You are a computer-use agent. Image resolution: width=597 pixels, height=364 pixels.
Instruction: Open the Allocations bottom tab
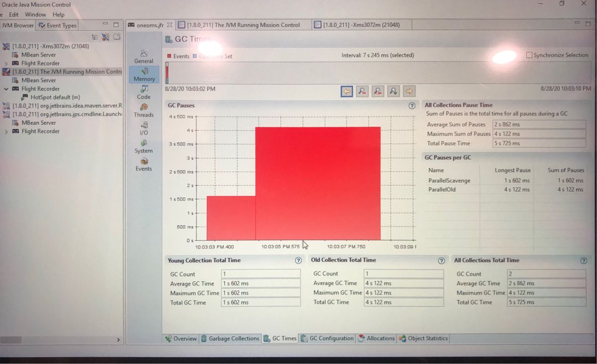click(376, 339)
